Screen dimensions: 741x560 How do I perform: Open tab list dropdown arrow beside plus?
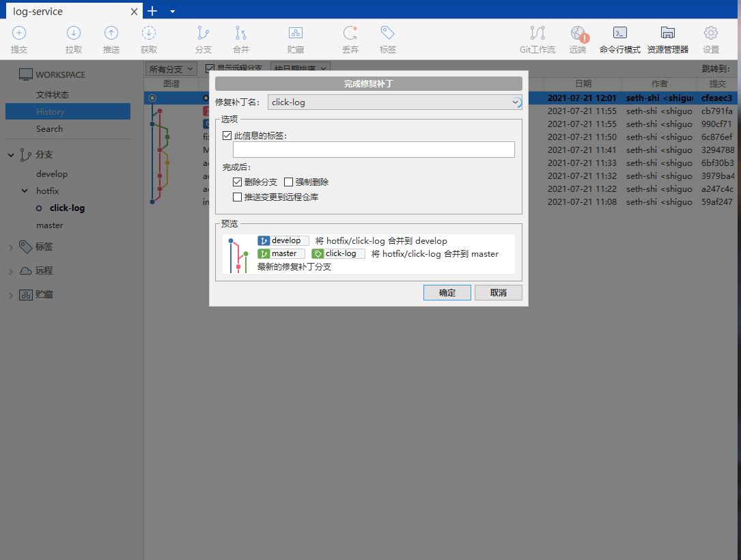[x=173, y=12]
